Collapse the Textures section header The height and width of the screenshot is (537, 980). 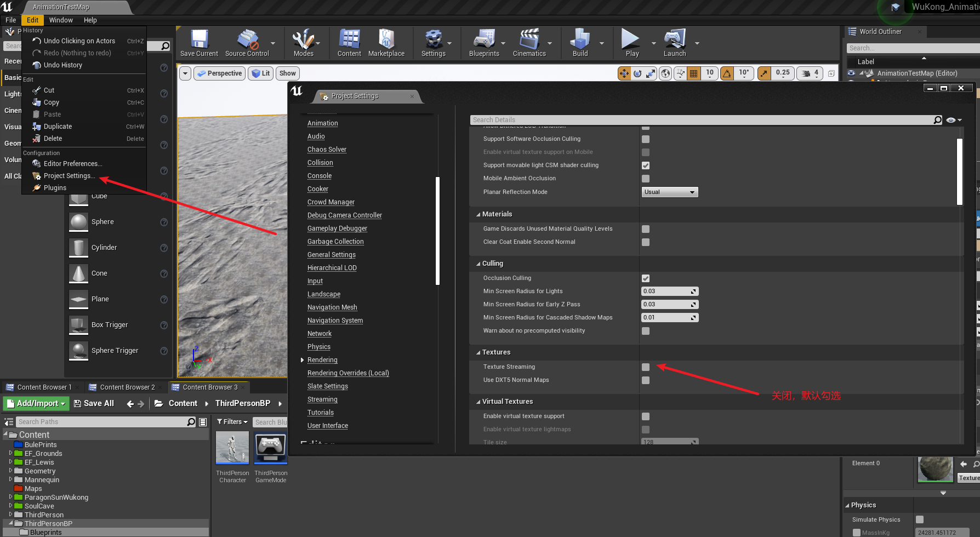pos(478,352)
